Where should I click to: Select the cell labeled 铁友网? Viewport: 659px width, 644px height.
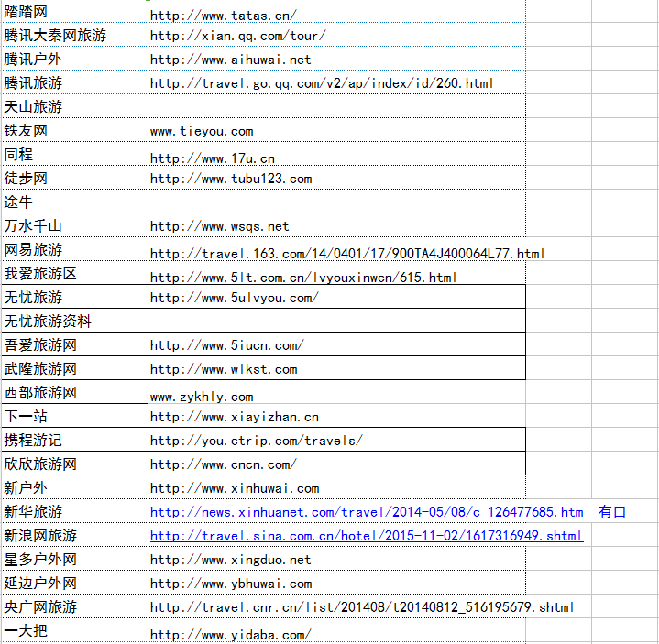tap(75, 130)
